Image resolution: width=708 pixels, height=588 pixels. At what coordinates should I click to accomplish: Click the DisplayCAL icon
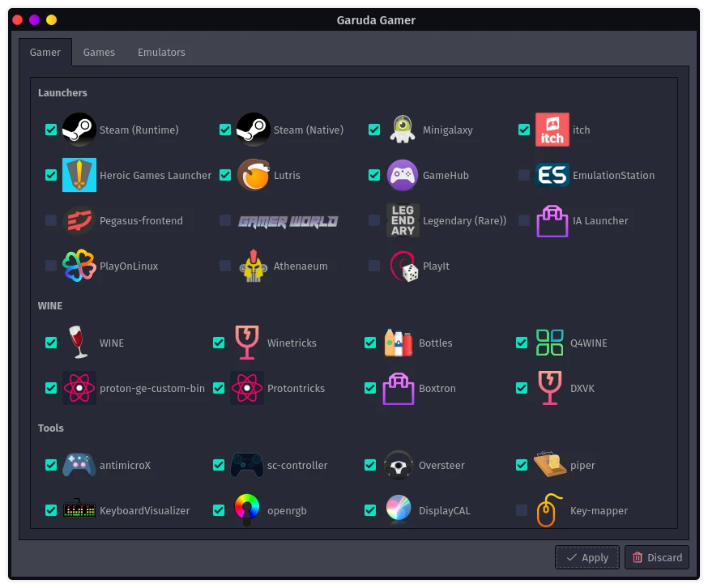(399, 509)
